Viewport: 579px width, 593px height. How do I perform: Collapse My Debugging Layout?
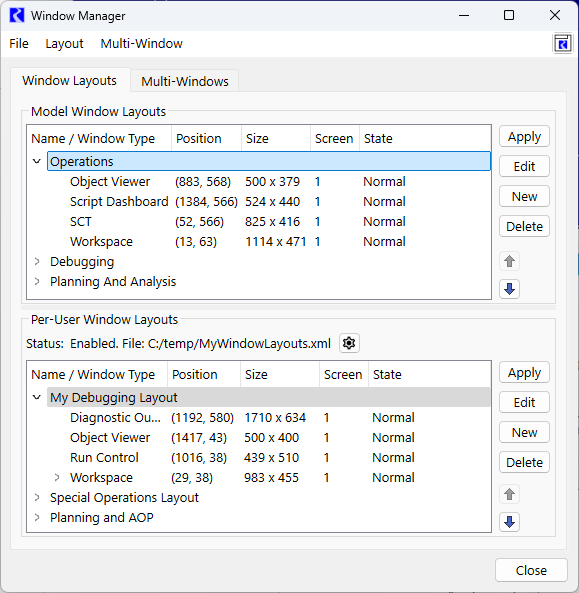point(37,397)
